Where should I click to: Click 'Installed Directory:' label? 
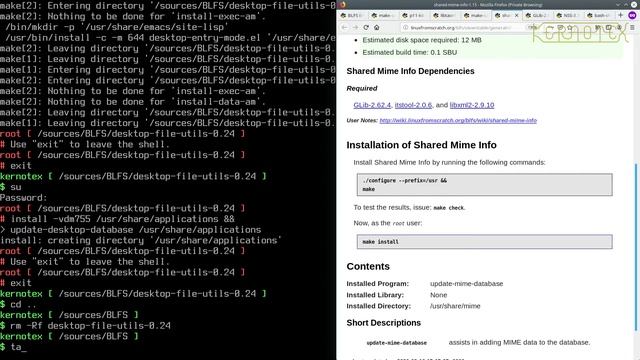(378, 306)
